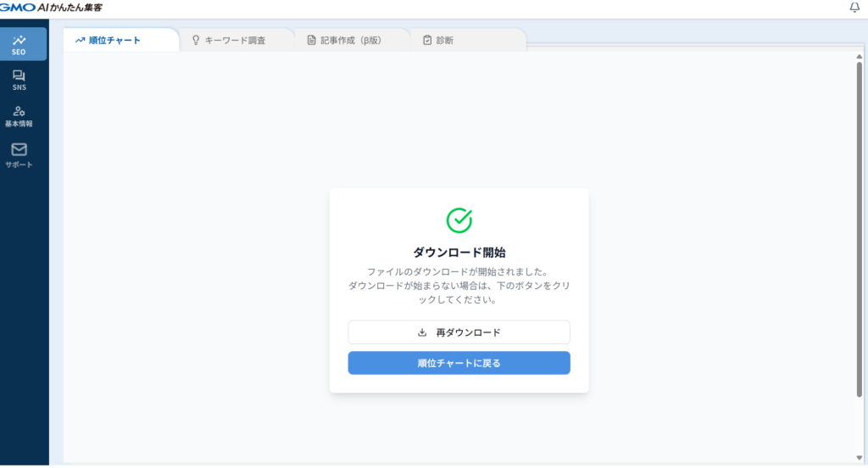868x468 pixels.
Task: Click the green success checkmark icon
Action: [459, 220]
